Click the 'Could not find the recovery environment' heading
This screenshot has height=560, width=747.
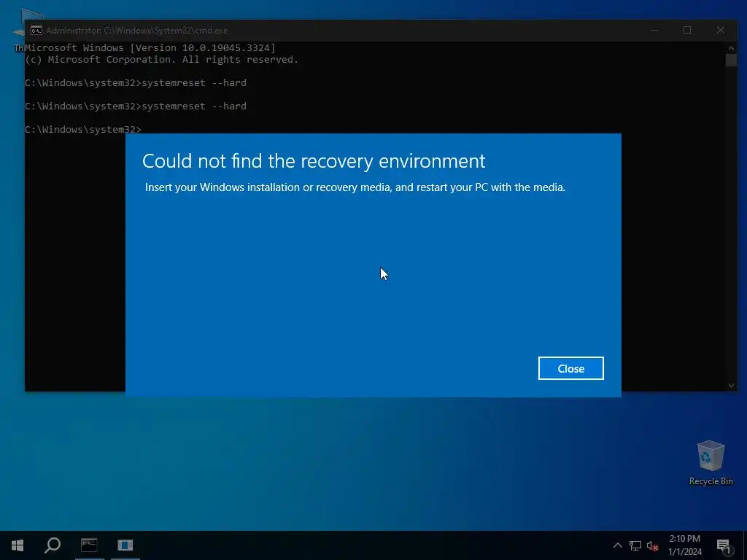314,161
